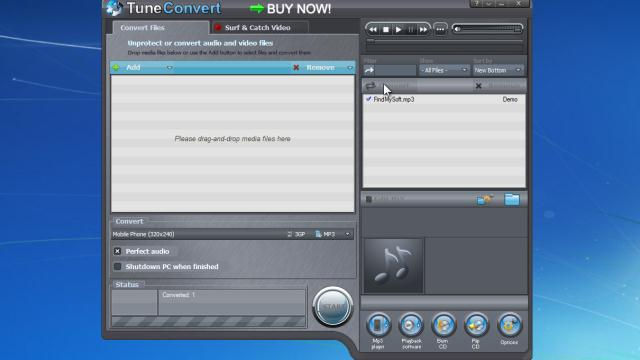The width and height of the screenshot is (640, 360).
Task: Select the MP3 audio format indicator
Action: [x=325, y=234]
